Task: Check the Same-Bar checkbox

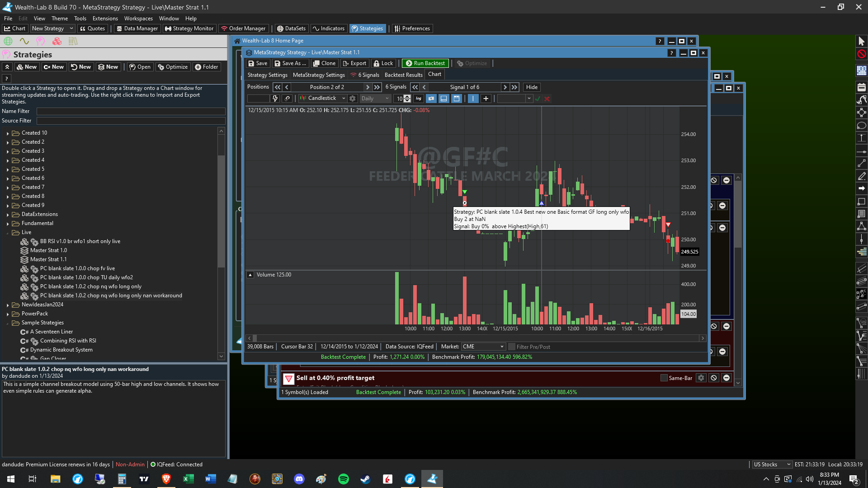Action: click(664, 378)
